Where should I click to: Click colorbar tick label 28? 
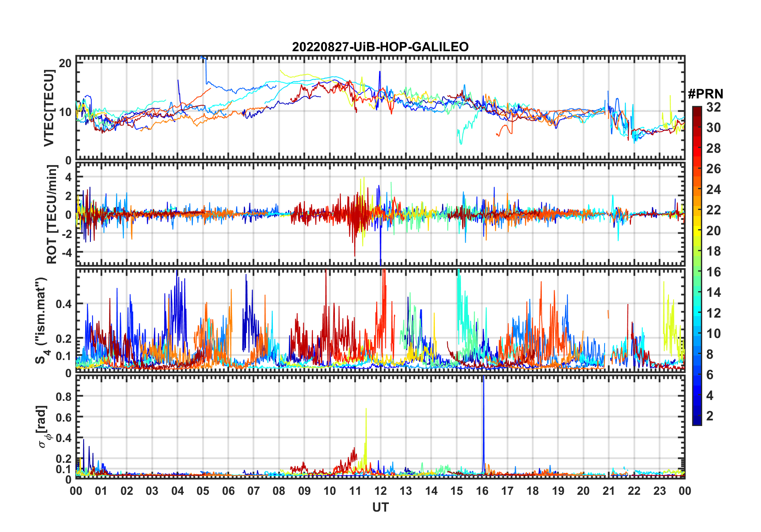pos(713,148)
